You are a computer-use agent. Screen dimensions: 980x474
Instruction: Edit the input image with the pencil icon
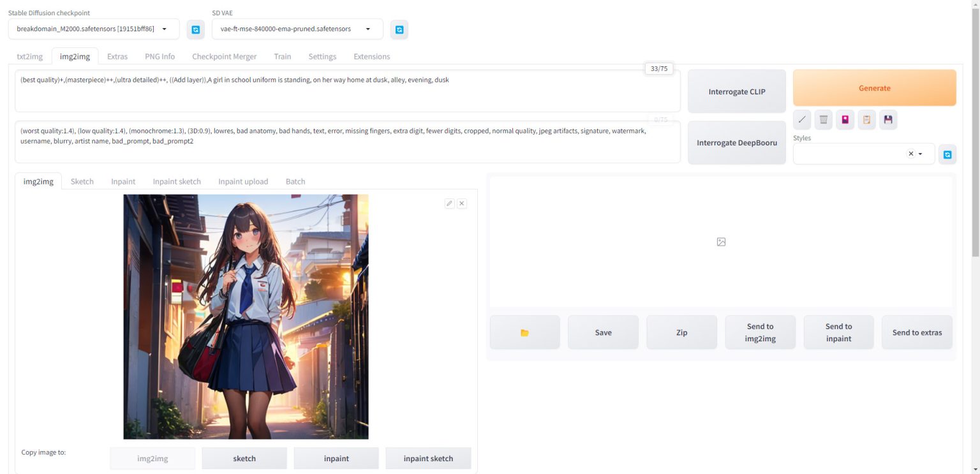tap(449, 204)
